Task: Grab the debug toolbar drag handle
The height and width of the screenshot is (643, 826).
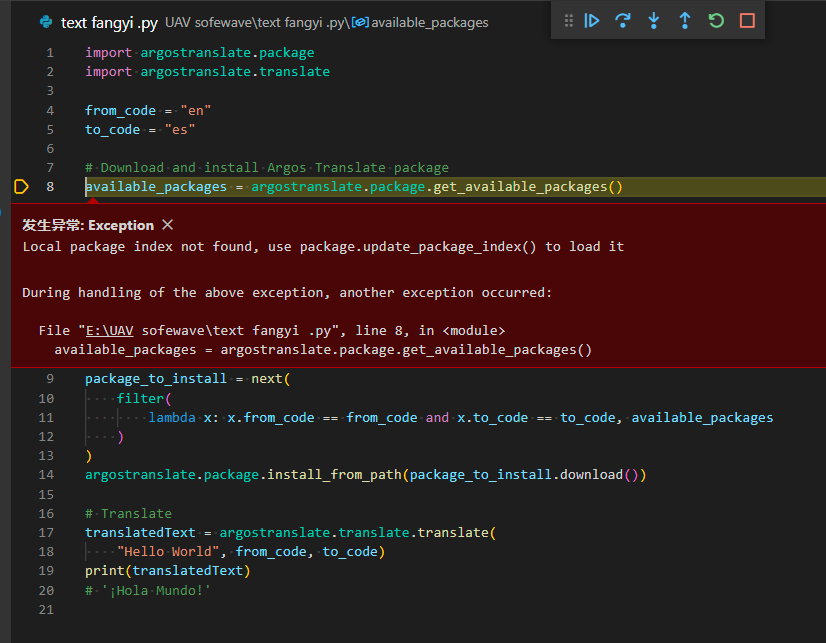Action: (568, 21)
